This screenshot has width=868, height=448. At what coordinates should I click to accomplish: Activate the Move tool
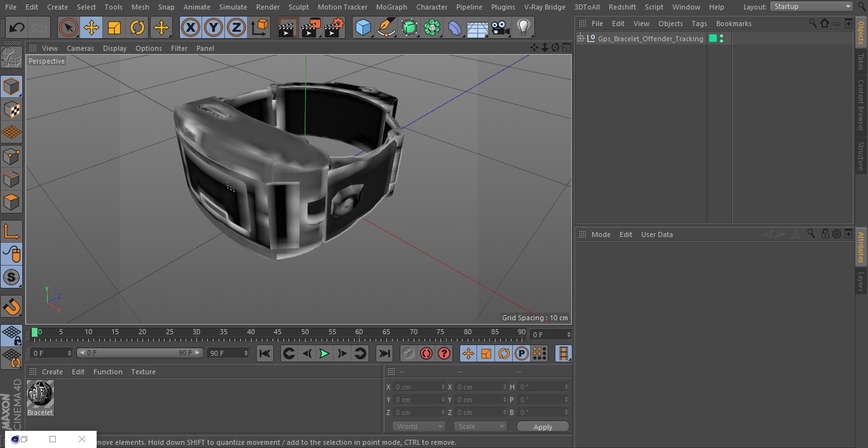click(x=92, y=27)
